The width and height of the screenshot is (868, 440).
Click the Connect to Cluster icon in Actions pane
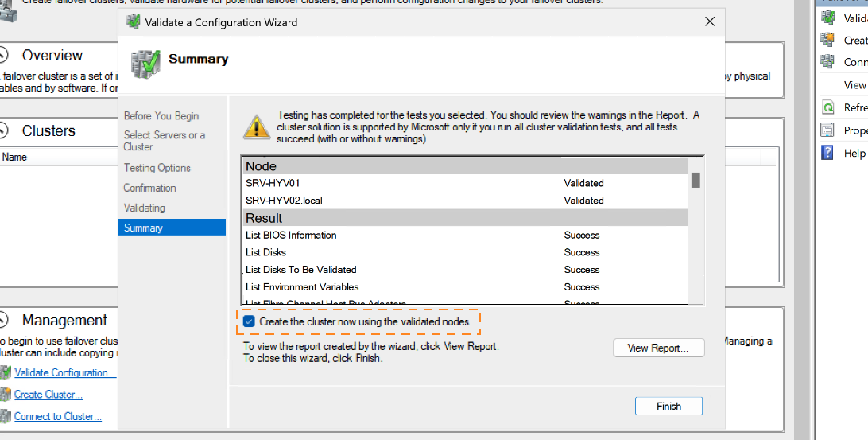828,62
